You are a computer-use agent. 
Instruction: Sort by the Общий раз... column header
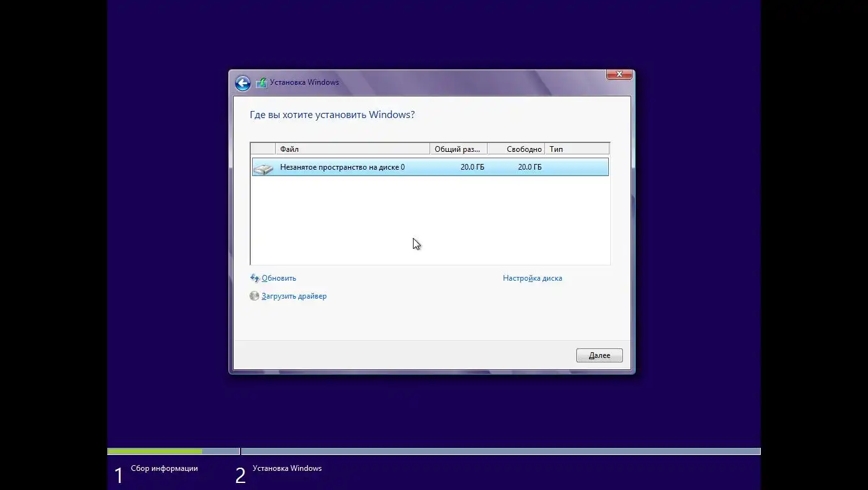(458, 149)
